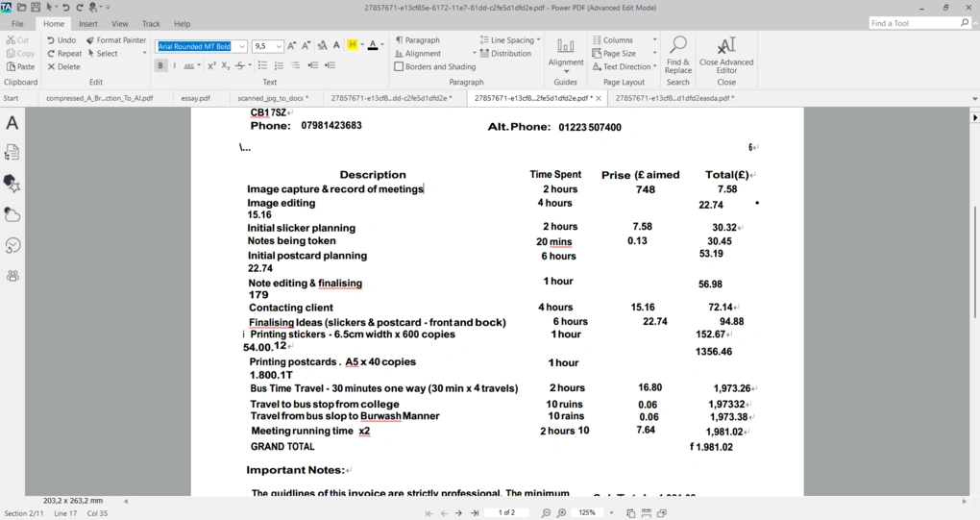The image size is (980, 520).
Task: Open the cloud panel in left sidebar
Action: click(12, 214)
